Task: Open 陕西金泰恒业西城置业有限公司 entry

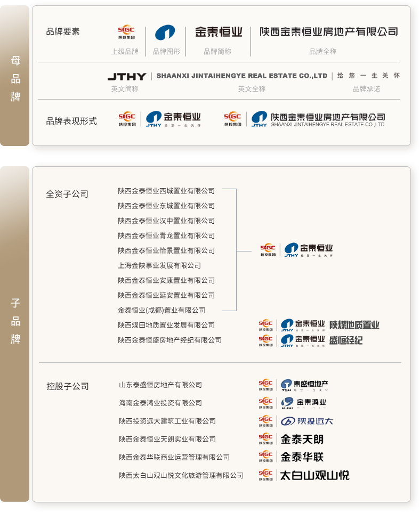Action: pos(166,191)
